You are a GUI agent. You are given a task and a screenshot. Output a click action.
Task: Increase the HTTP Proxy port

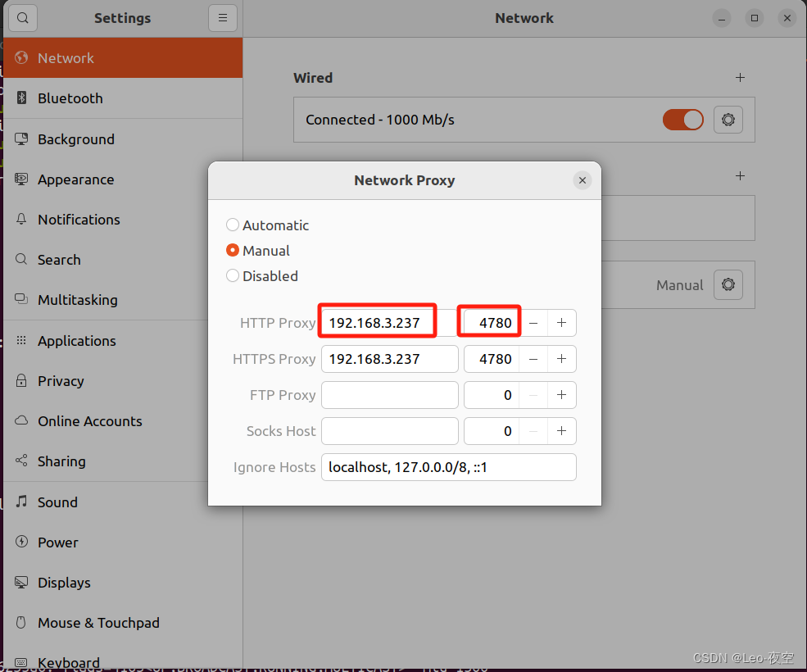[x=561, y=322]
